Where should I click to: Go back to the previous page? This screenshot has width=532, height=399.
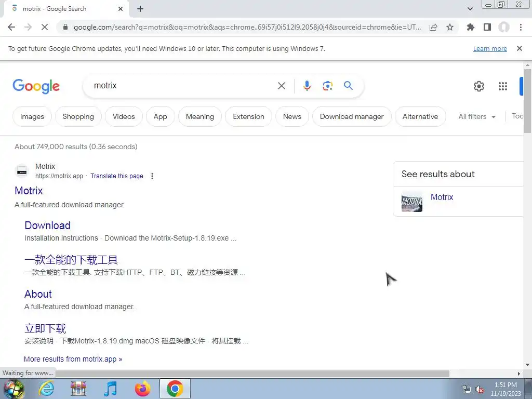11,27
